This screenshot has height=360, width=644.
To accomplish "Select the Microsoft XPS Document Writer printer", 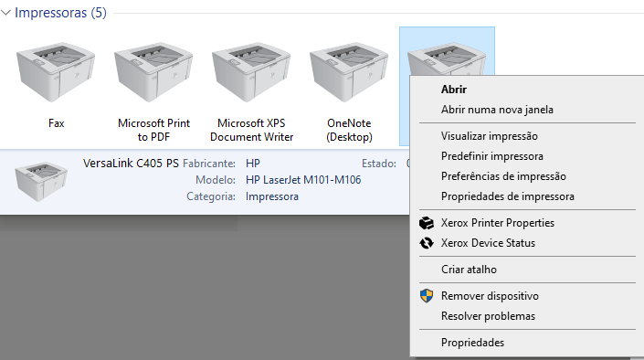I will click(251, 72).
